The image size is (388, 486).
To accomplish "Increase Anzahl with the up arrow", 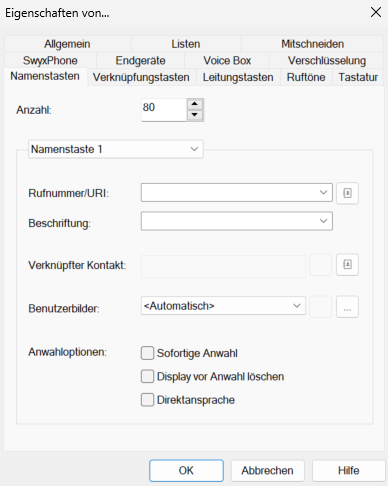I will click(195, 104).
